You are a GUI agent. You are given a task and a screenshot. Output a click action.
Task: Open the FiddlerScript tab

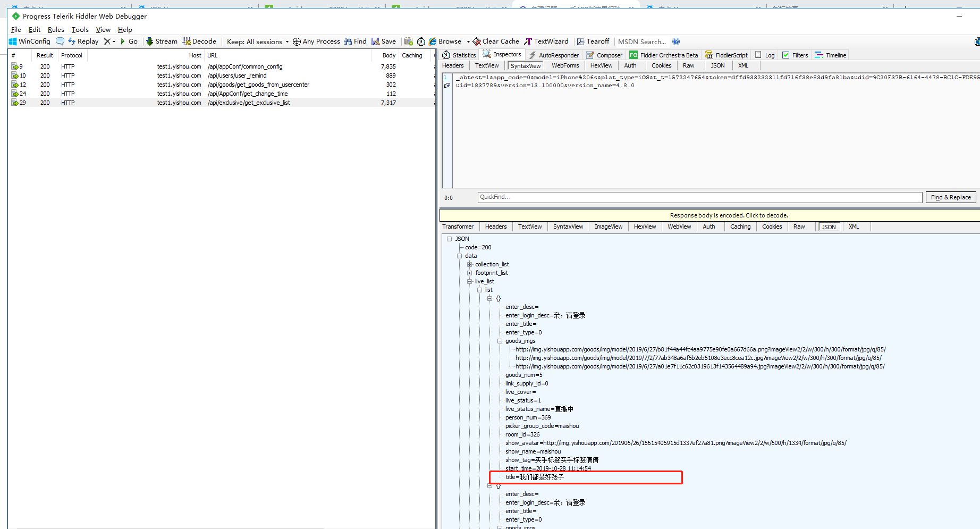726,55
